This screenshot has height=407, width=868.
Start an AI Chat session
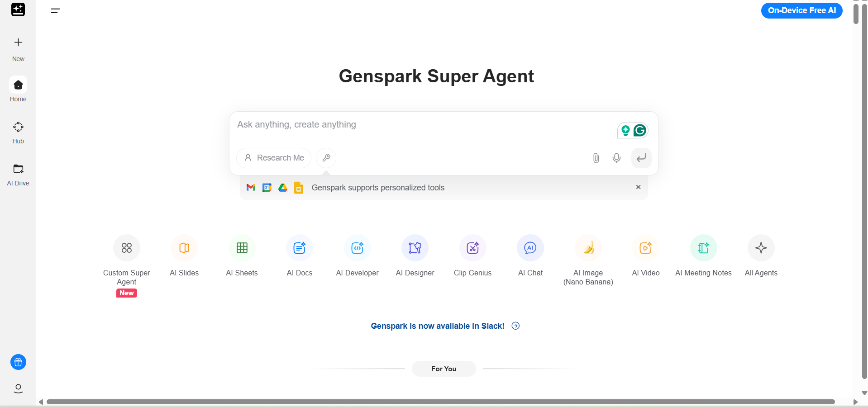530,248
